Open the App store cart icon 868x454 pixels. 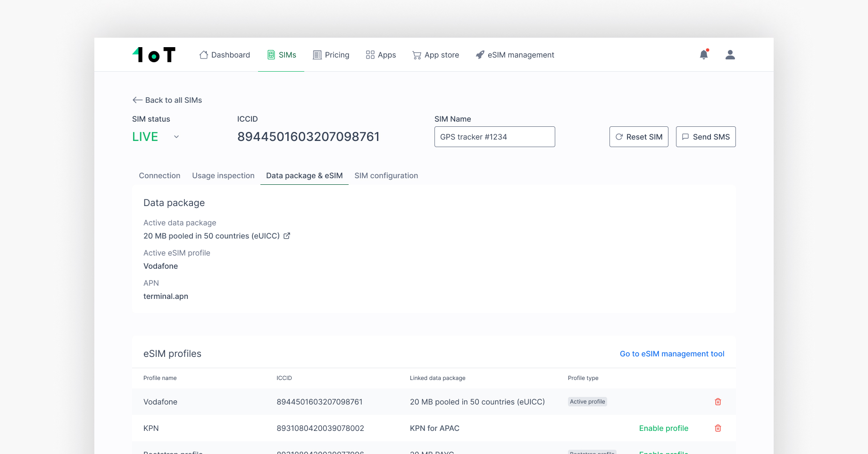[417, 55]
